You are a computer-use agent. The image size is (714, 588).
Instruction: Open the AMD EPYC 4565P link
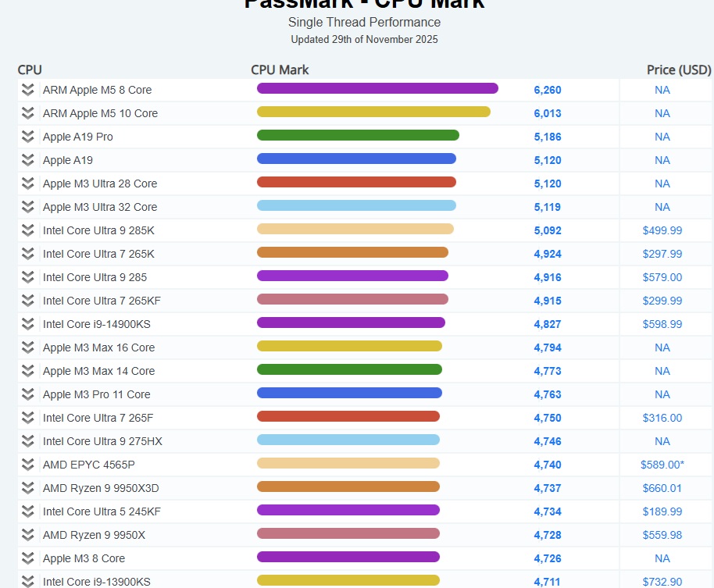89,465
